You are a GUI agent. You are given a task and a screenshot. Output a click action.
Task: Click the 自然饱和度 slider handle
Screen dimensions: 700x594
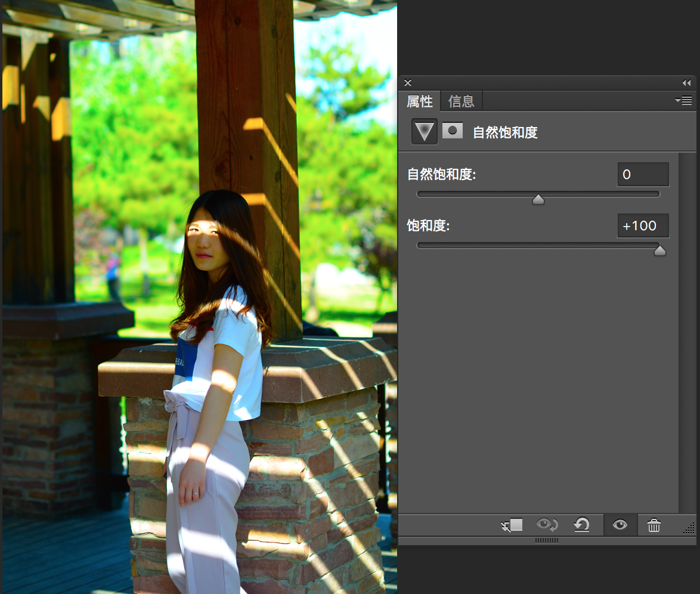click(x=538, y=199)
